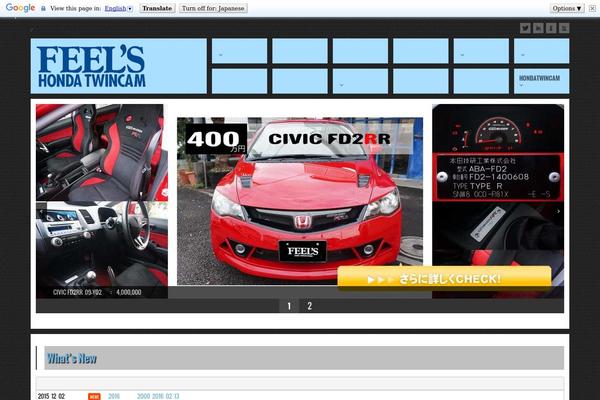Click the yellow CHECK! banner button
The image size is (600, 400).
[444, 278]
